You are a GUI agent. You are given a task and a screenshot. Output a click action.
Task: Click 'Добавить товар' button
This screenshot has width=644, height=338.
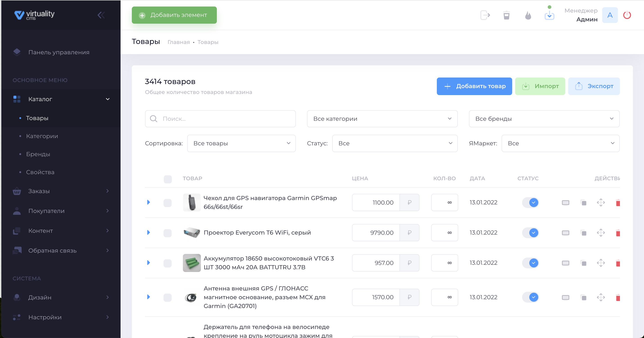tap(474, 86)
